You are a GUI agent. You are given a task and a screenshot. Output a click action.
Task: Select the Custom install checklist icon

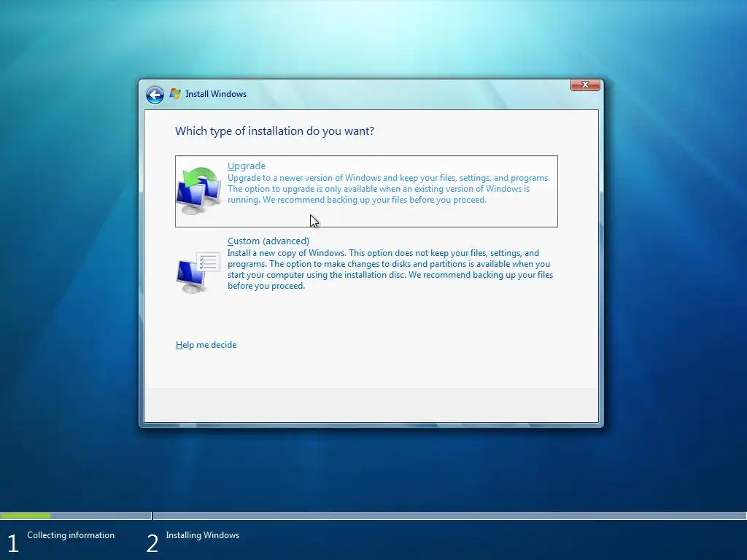pyautogui.click(x=198, y=272)
